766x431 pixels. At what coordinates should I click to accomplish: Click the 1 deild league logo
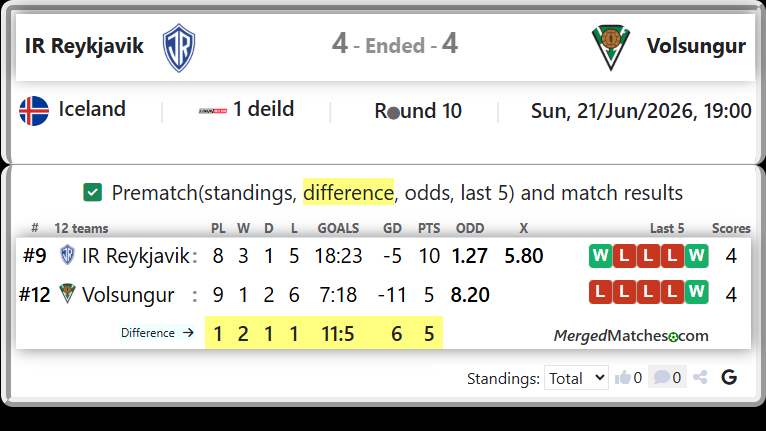point(213,111)
